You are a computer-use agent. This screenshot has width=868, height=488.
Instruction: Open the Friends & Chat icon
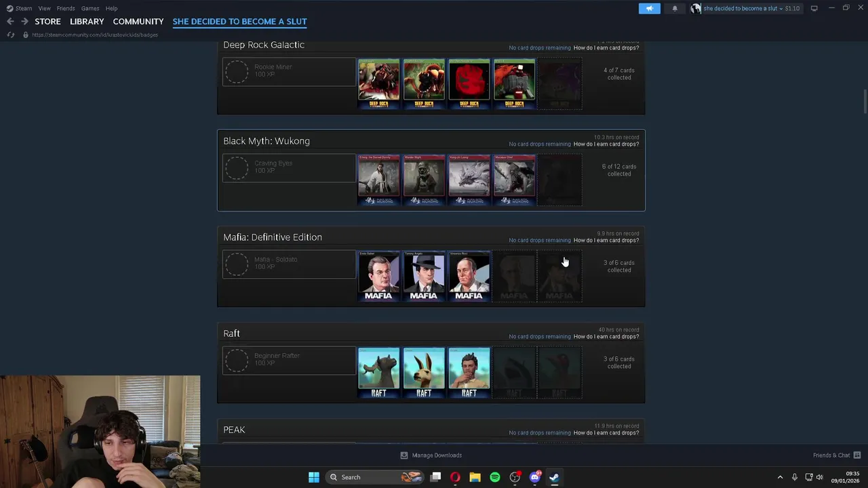857,455
